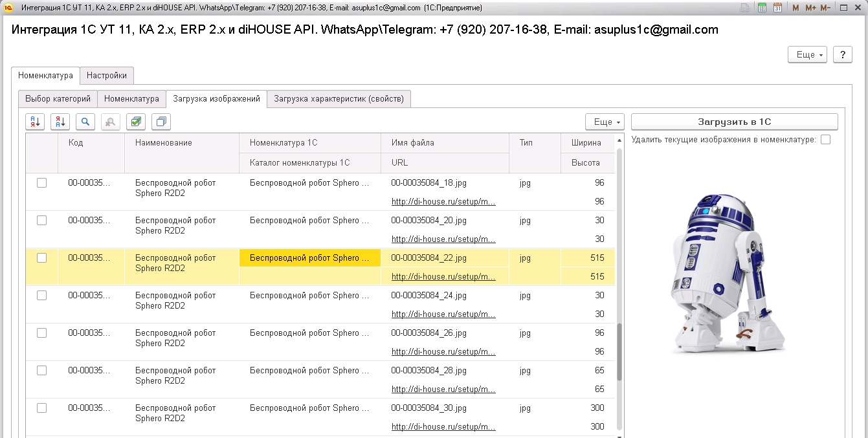Switch to the Номенклатура main tab

(45, 76)
